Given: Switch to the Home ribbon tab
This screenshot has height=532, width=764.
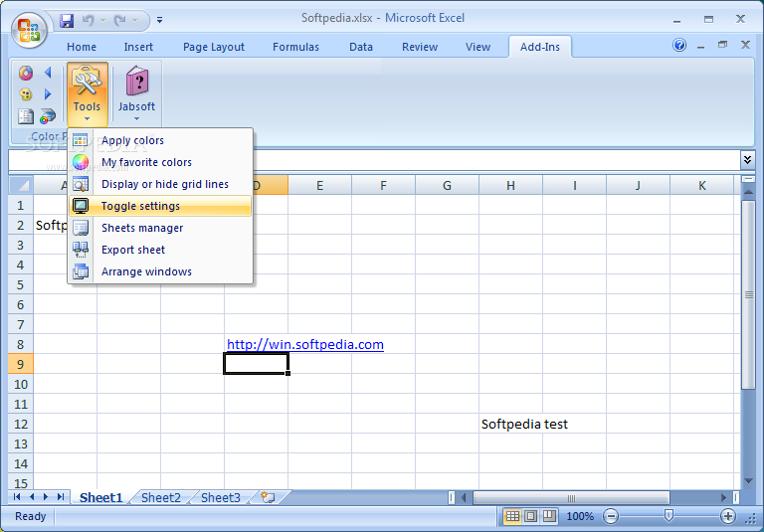Looking at the screenshot, I should (x=82, y=47).
